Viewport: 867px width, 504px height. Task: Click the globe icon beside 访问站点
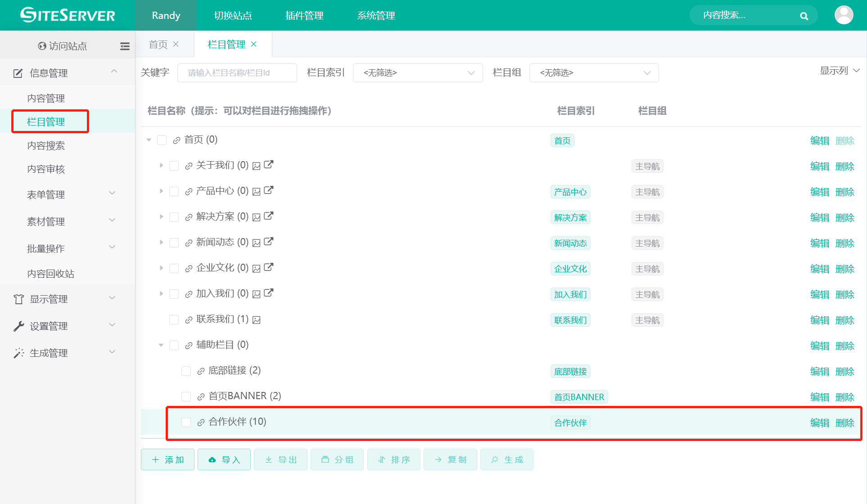[42, 45]
